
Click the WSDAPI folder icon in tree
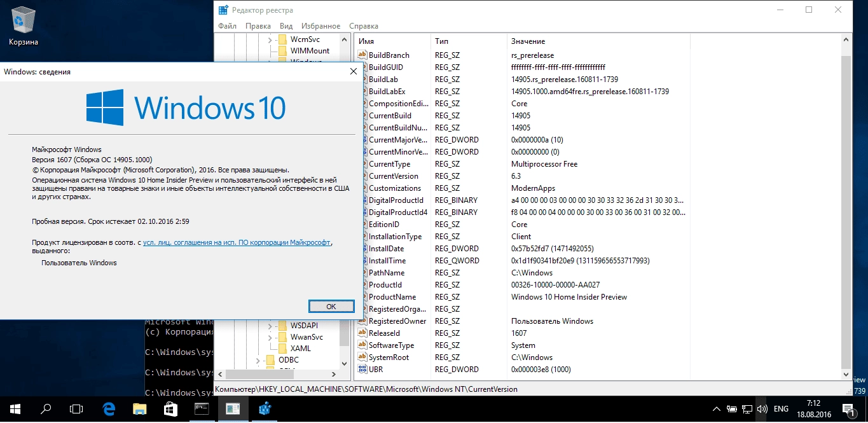pos(282,326)
